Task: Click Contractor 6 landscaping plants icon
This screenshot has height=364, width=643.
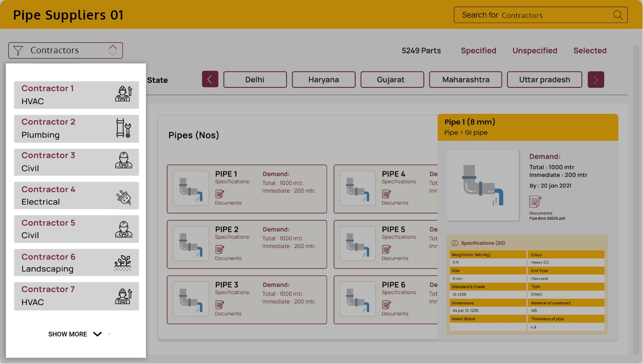Action: 123,263
